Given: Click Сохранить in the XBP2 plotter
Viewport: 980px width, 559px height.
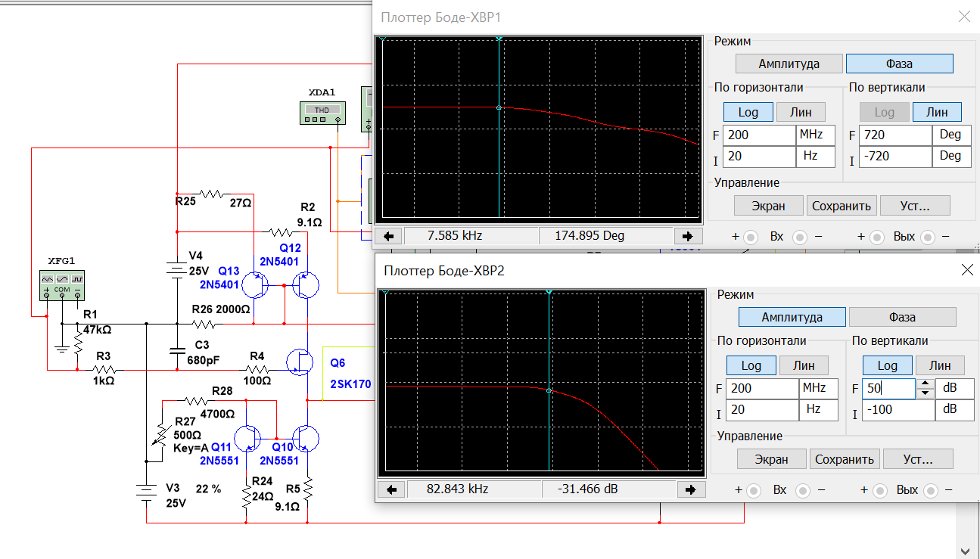Looking at the screenshot, I should coord(845,459).
